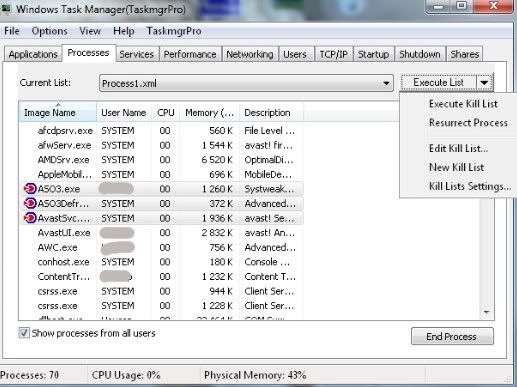Select the ASO3.exe process name
517x387 pixels.
pyautogui.click(x=59, y=189)
